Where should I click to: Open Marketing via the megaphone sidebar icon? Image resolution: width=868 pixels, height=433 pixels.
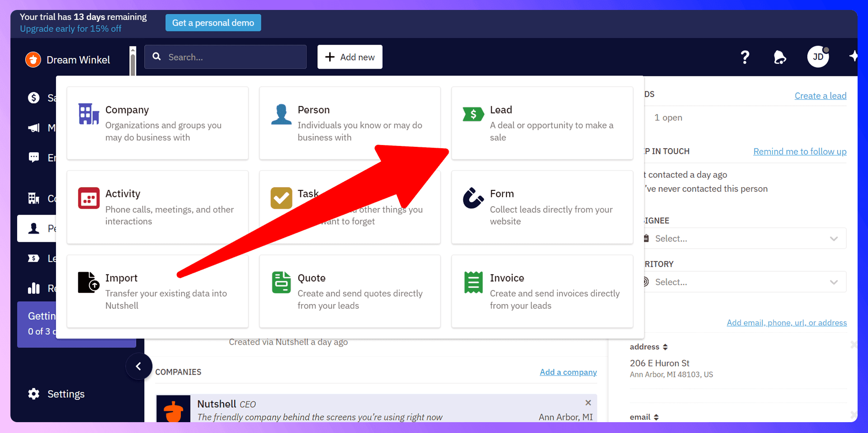(34, 128)
